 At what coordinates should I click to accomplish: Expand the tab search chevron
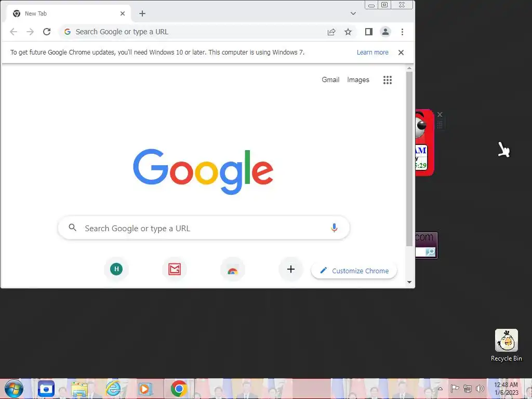[x=353, y=14]
